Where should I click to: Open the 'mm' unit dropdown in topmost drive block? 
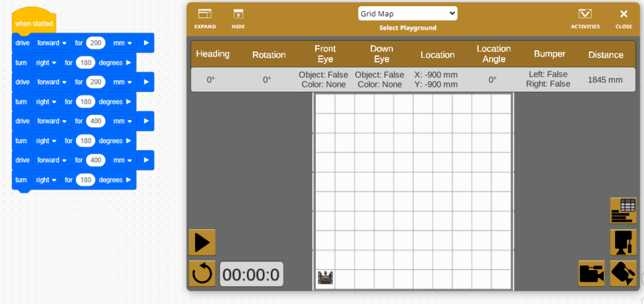click(x=123, y=43)
